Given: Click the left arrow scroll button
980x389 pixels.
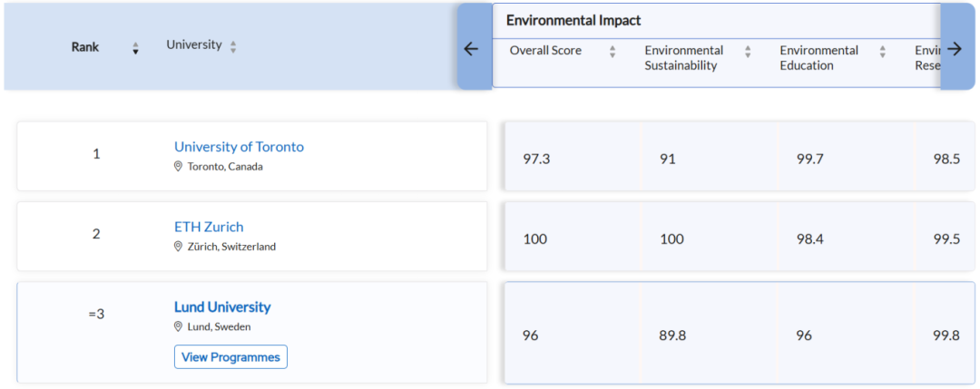Looking at the screenshot, I should (x=474, y=47).
